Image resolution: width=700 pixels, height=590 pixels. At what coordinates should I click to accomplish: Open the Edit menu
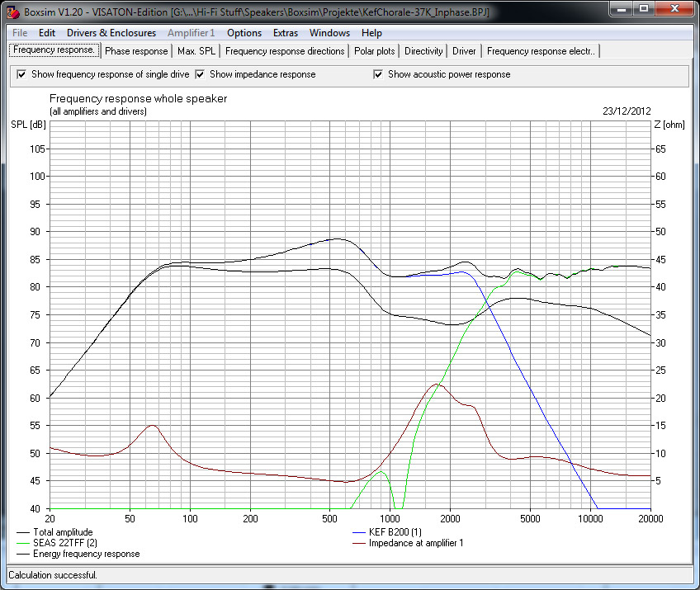click(47, 33)
